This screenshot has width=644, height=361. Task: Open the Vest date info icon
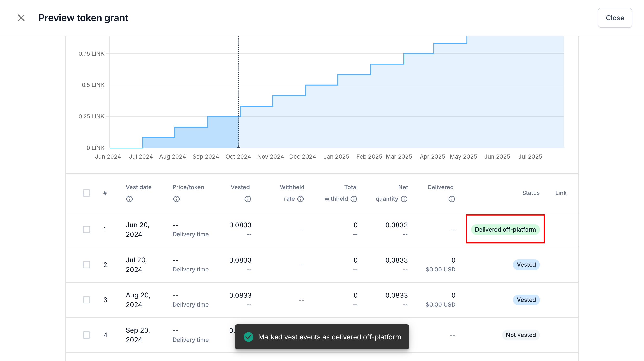point(130,199)
